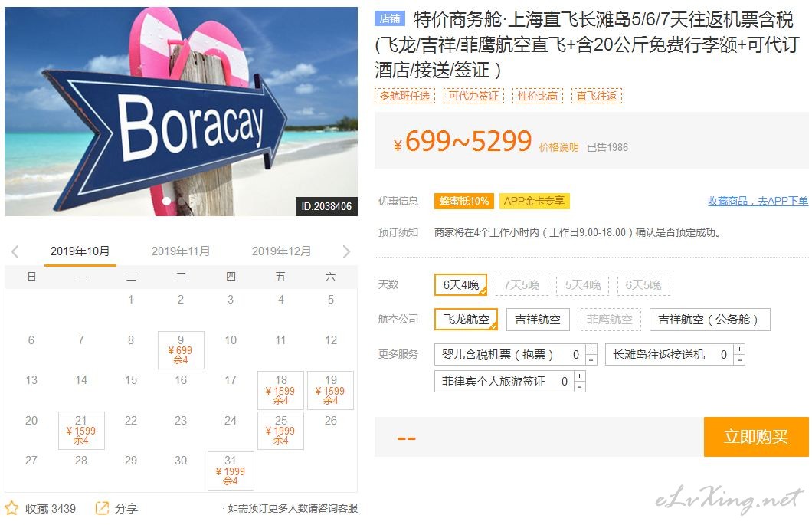Open 价格说明 price explanation

point(558,147)
